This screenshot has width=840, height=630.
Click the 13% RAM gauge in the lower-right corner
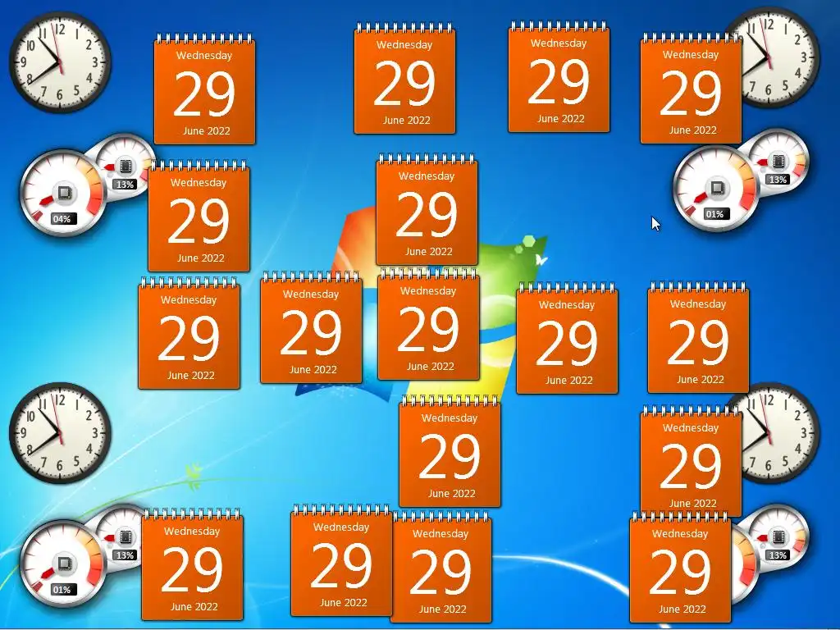tap(779, 535)
